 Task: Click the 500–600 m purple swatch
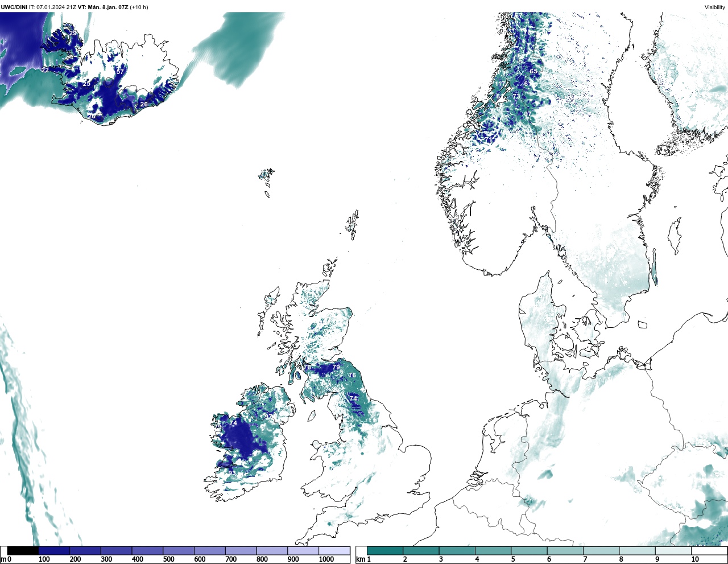(x=179, y=550)
